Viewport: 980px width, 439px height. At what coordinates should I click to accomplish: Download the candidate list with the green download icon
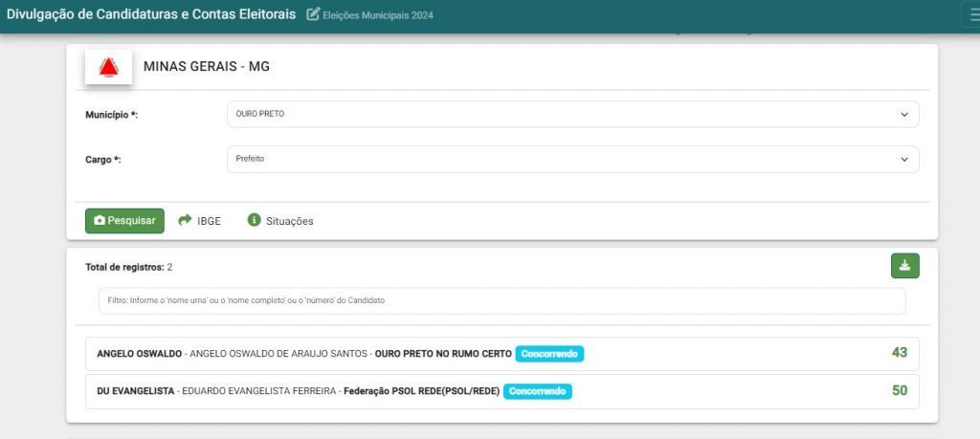(905, 266)
